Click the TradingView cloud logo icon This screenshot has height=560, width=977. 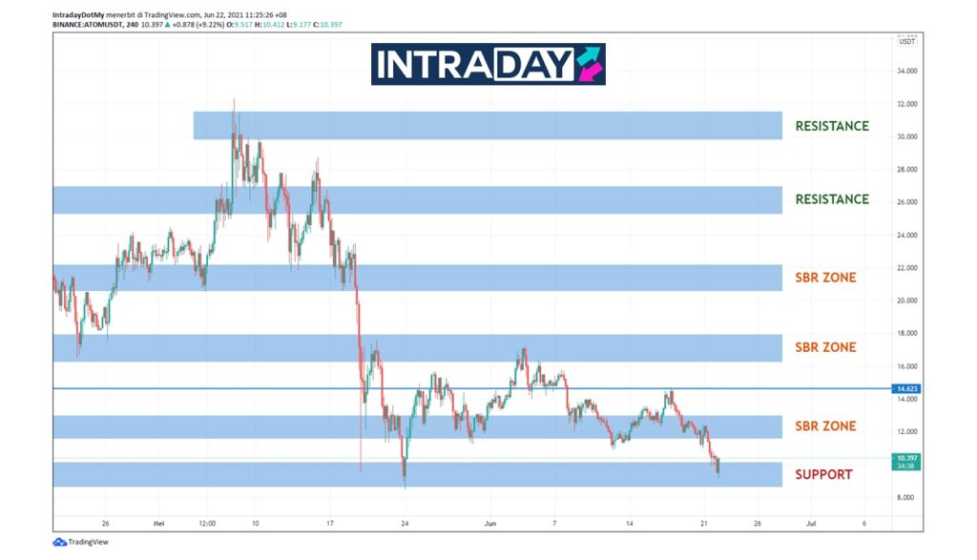[x=59, y=542]
